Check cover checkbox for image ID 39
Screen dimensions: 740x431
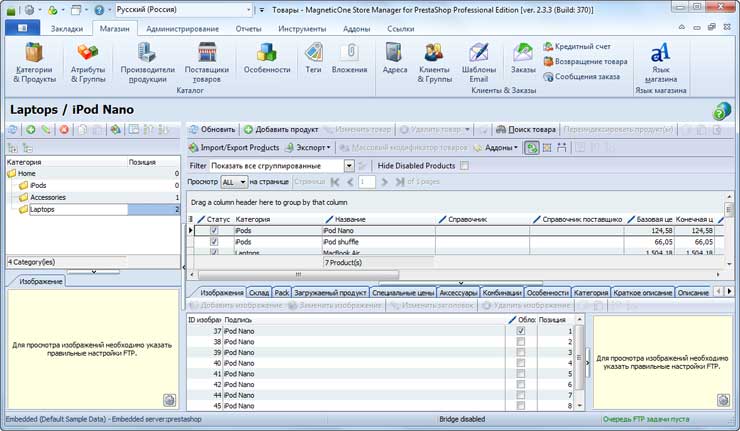[x=521, y=353]
